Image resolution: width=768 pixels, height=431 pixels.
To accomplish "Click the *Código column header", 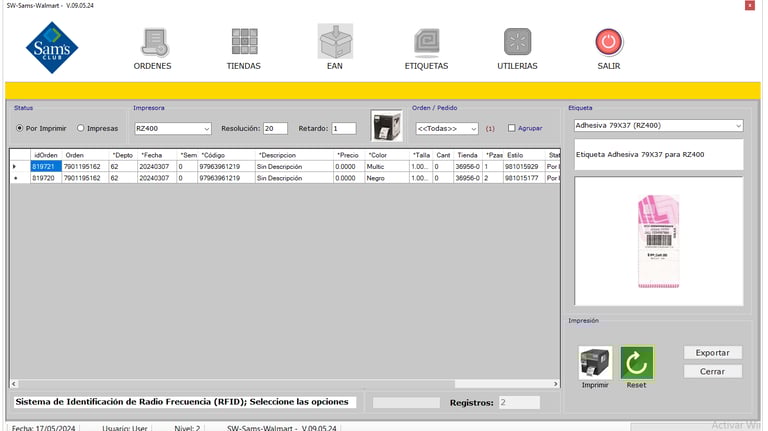I will 226,155.
